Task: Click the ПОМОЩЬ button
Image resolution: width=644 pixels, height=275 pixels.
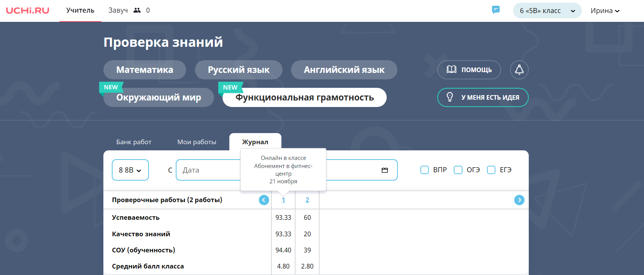Action: [469, 70]
